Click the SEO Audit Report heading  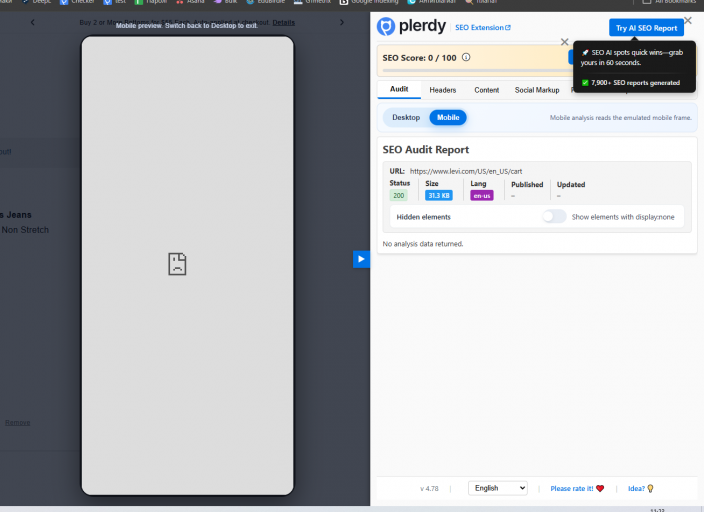pyautogui.click(x=426, y=150)
